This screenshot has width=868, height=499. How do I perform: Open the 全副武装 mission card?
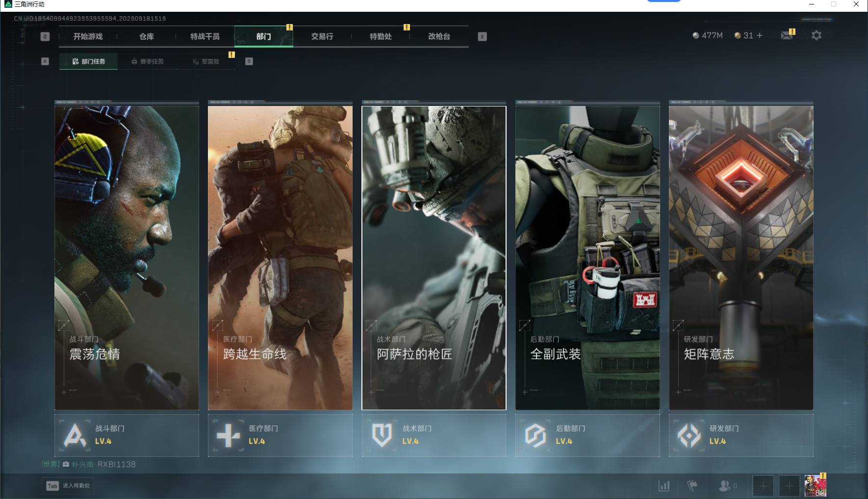pyautogui.click(x=587, y=258)
